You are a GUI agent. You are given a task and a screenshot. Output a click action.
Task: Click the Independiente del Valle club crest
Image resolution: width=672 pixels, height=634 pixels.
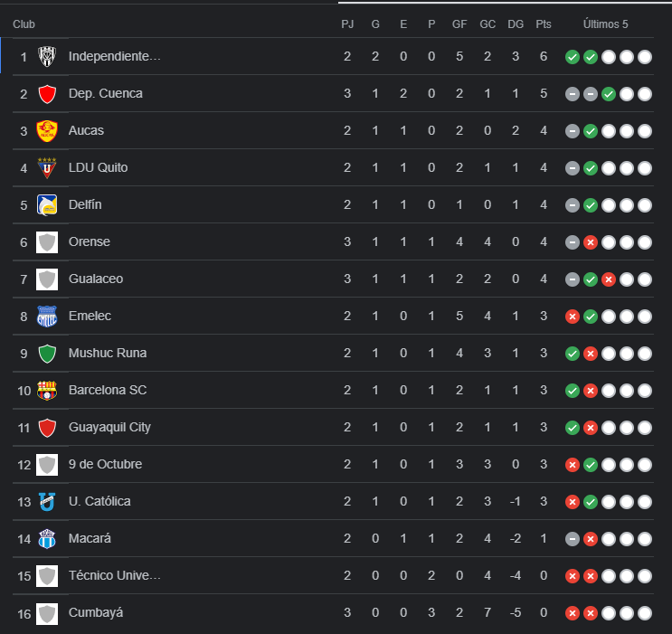(x=47, y=56)
